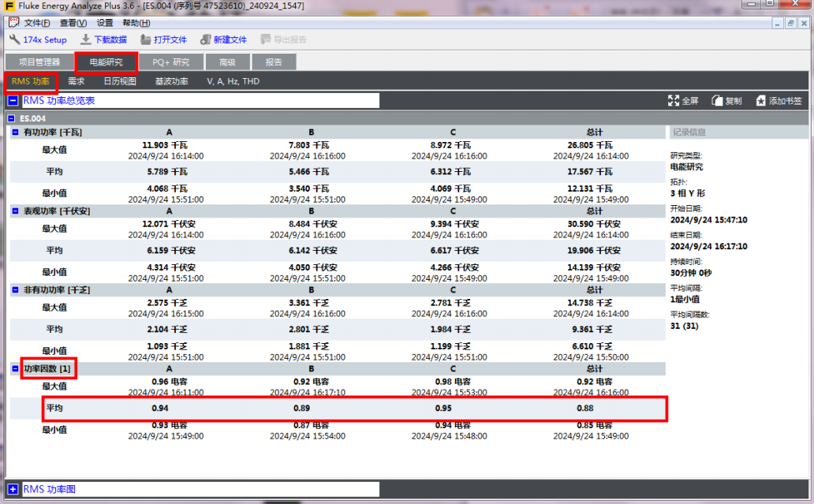The width and height of the screenshot is (814, 504).
Task: Click the 新建文件 new file icon
Action: click(206, 39)
